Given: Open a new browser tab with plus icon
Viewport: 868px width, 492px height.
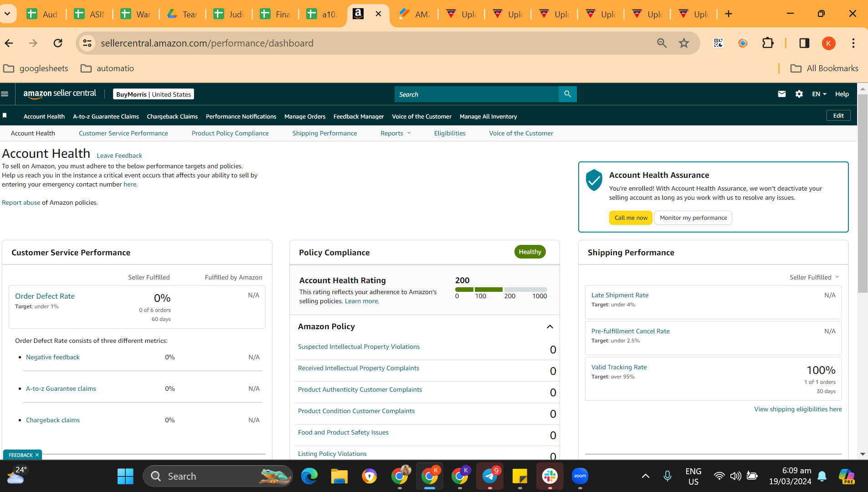Looking at the screenshot, I should pos(729,14).
